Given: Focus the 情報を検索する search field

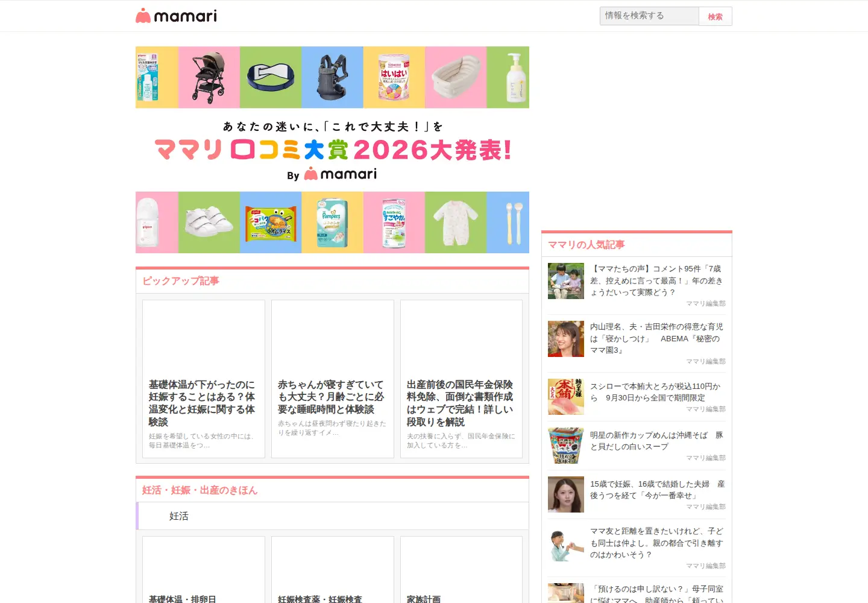Looking at the screenshot, I should tap(649, 16).
